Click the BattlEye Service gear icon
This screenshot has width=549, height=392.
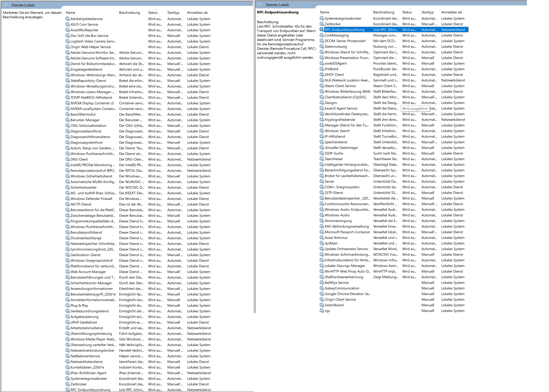pyautogui.click(x=321, y=282)
